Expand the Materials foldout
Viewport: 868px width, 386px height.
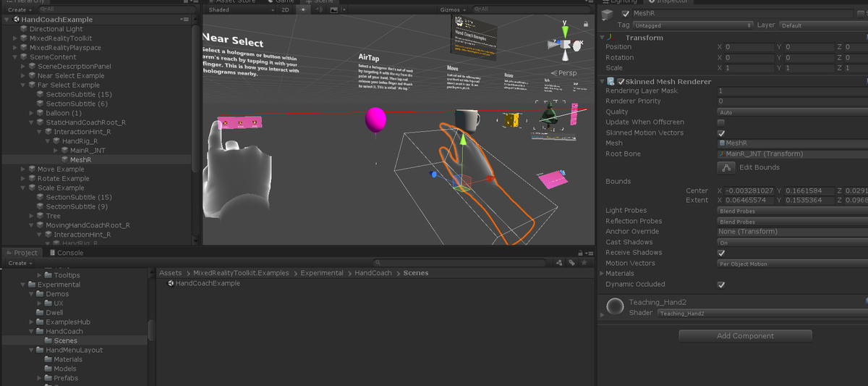click(603, 274)
